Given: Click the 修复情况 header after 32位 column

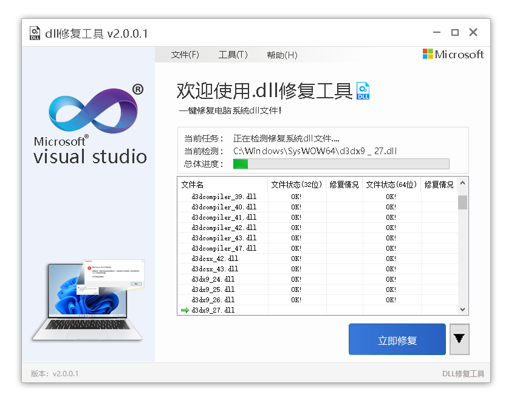Looking at the screenshot, I should tap(344, 185).
